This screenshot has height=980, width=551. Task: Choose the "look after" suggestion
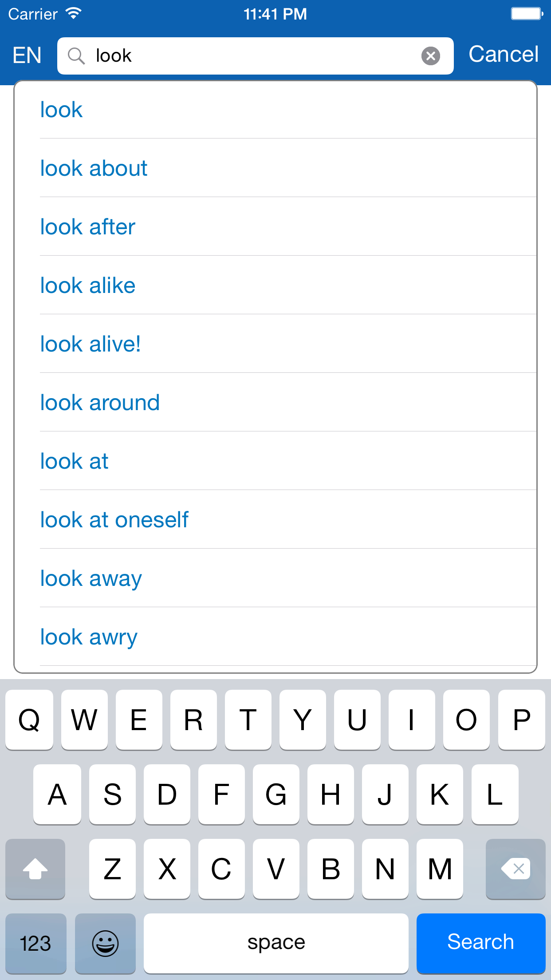pyautogui.click(x=88, y=227)
